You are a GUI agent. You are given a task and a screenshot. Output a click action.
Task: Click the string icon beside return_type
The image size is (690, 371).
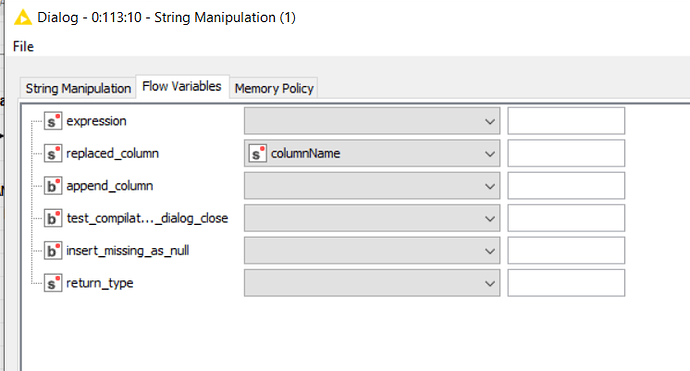(x=53, y=283)
